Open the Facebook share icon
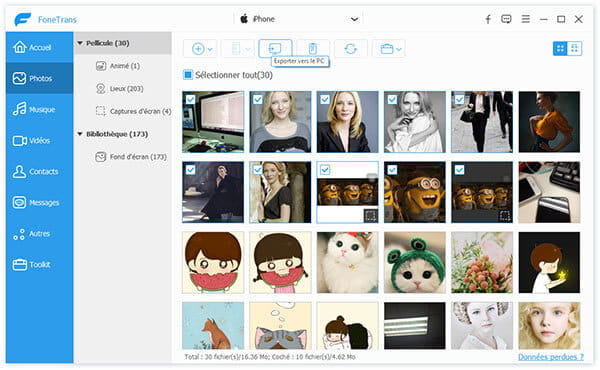The width and height of the screenshot is (600, 370). (x=488, y=19)
